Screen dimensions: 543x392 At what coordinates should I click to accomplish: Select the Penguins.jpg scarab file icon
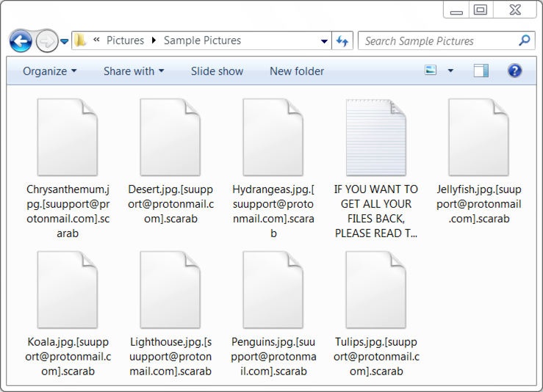click(x=273, y=289)
